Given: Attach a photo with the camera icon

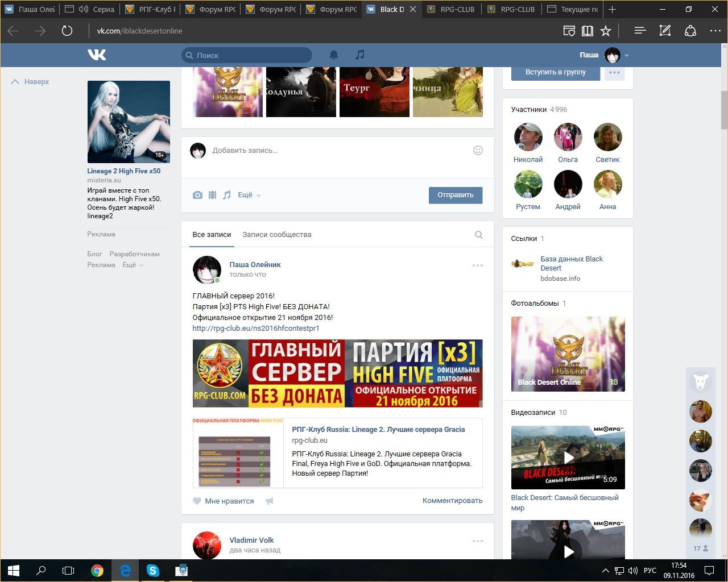Looking at the screenshot, I should 197,195.
